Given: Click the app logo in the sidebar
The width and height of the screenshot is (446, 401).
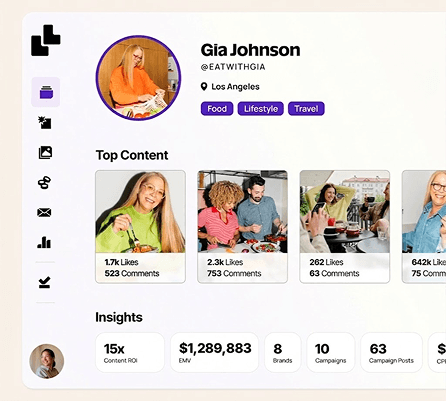Looking at the screenshot, I should point(46,40).
